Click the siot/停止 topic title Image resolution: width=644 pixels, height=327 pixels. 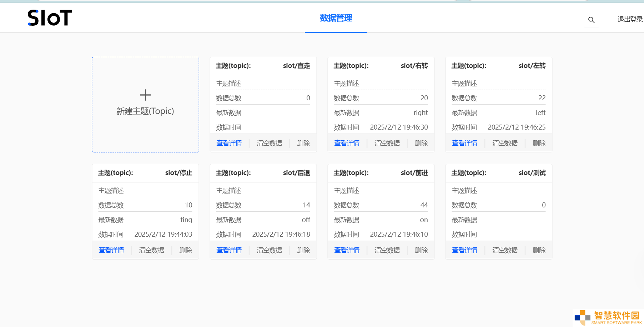pyautogui.click(x=178, y=173)
